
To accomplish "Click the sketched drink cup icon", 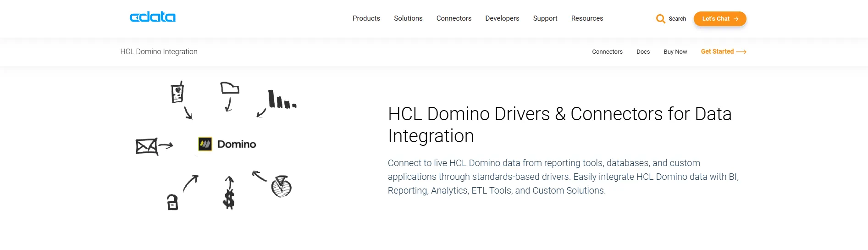I will click(x=177, y=92).
